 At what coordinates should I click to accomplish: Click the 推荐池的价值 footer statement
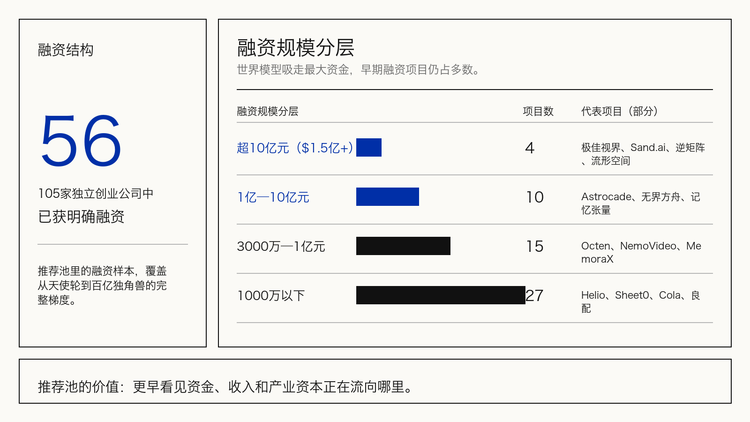[226, 387]
